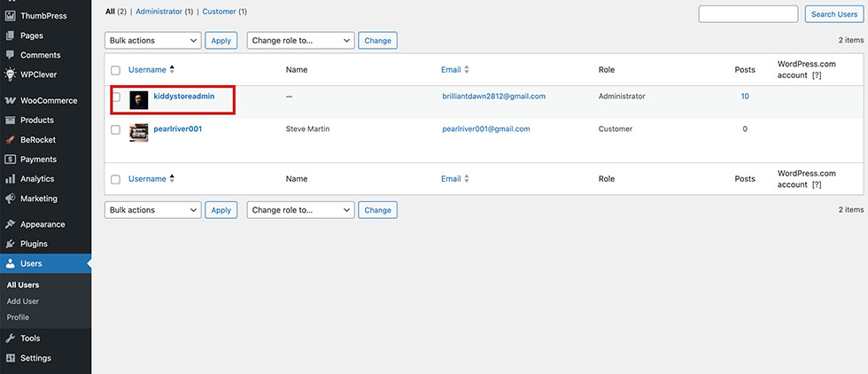Click the kiddystoreadmin avatar thumbnail
The height and width of the screenshot is (374, 868).
pos(139,99)
